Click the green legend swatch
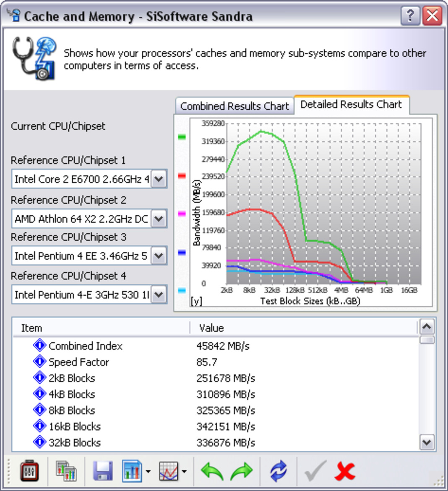This screenshot has height=491, width=448. pos(182,137)
